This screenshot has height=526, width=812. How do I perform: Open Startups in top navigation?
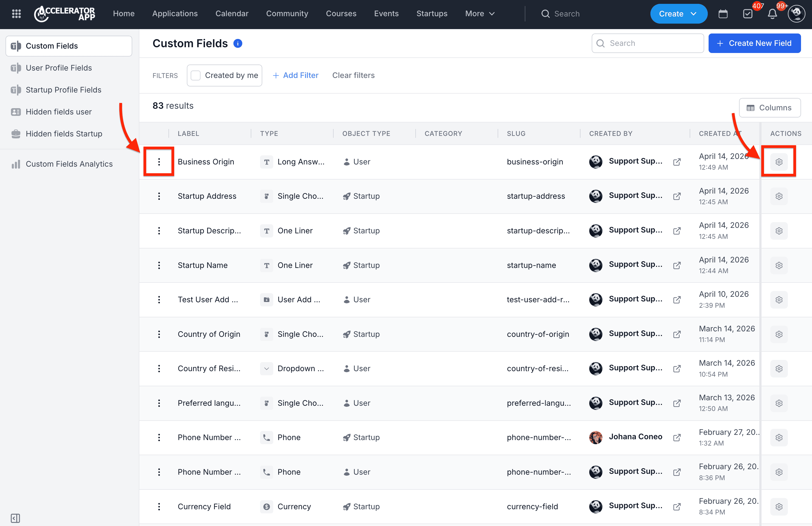coord(432,14)
